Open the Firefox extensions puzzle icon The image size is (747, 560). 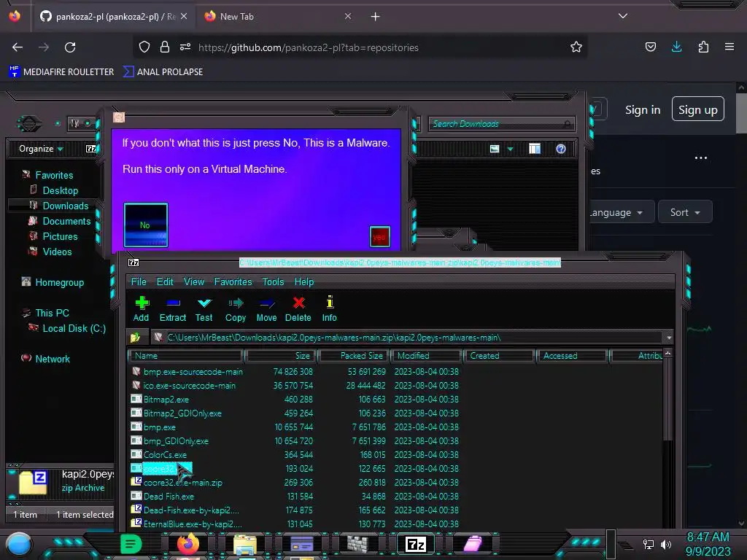[x=703, y=47]
